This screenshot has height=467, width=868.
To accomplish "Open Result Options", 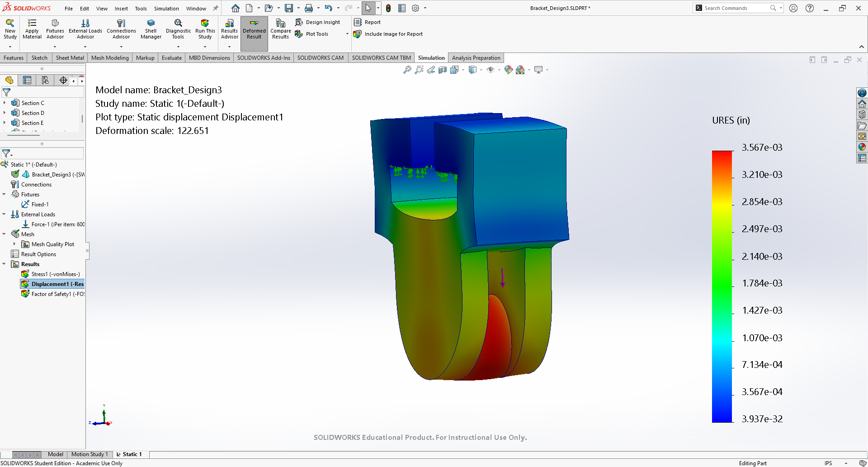I will click(34, 254).
